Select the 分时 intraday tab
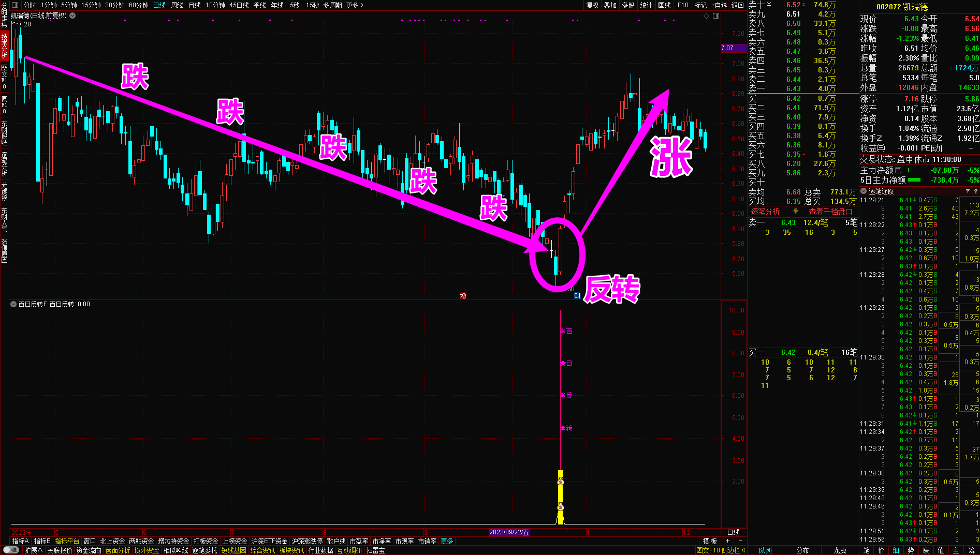The height and width of the screenshot is (555, 980). 30,5
